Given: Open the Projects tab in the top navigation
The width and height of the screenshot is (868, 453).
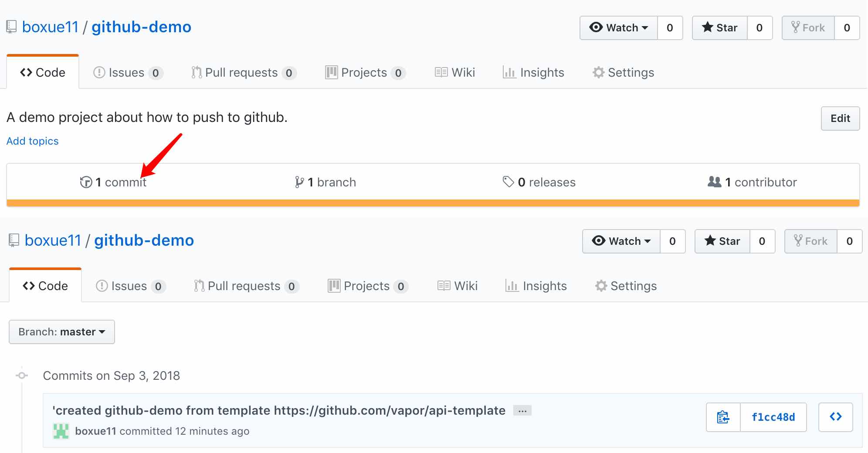Looking at the screenshot, I should tap(365, 72).
